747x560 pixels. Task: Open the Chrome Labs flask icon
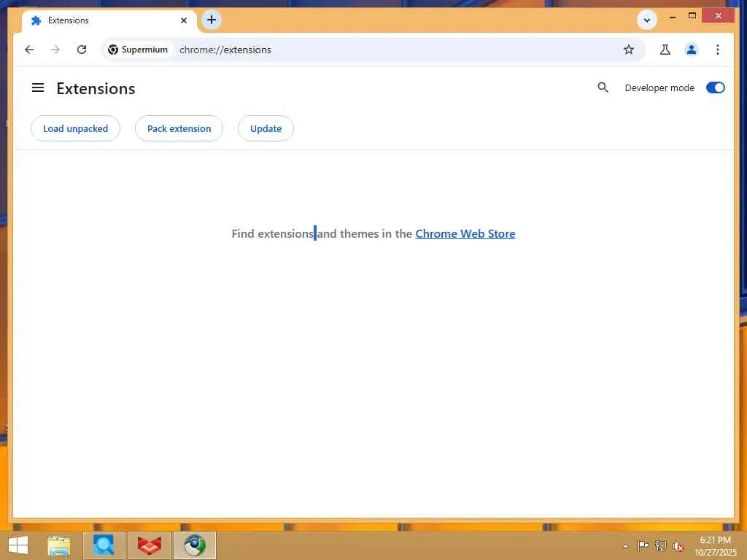click(x=665, y=50)
